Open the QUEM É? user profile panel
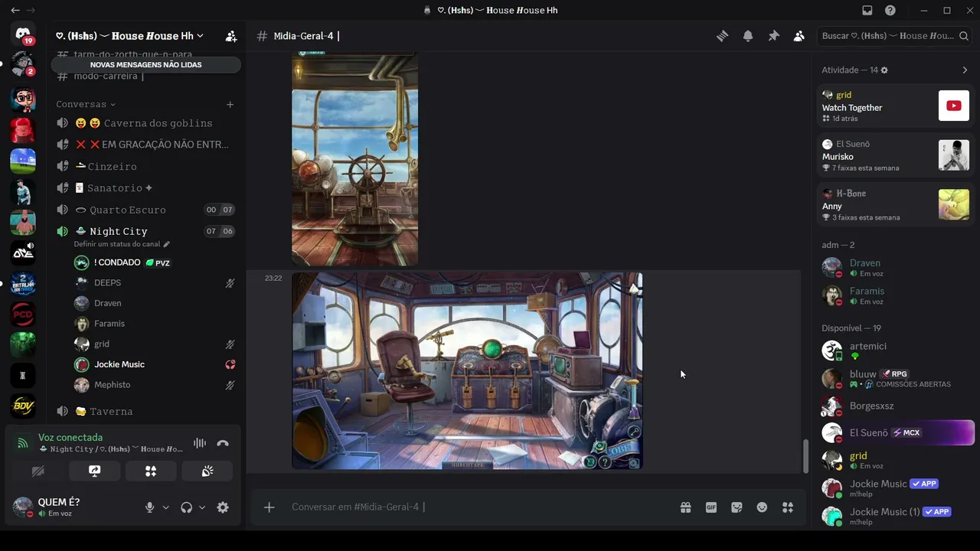This screenshot has height=551, width=980. pos(73,507)
